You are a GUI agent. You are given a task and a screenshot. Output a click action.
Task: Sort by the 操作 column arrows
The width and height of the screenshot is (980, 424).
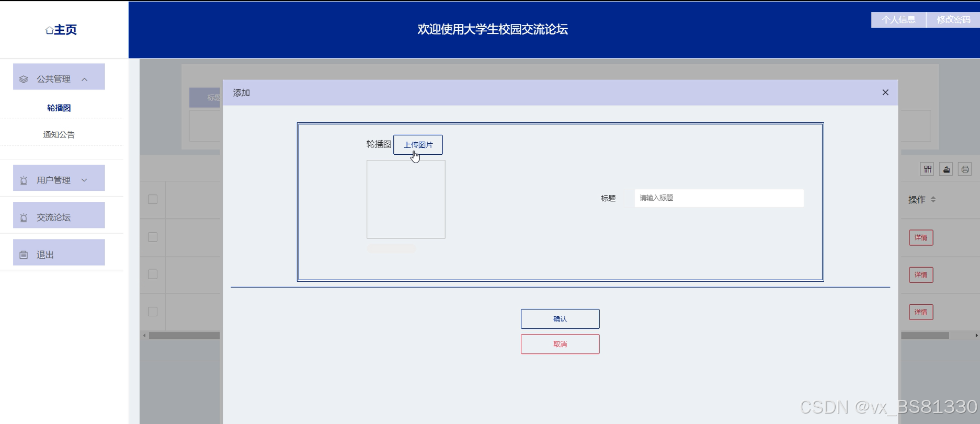point(933,199)
